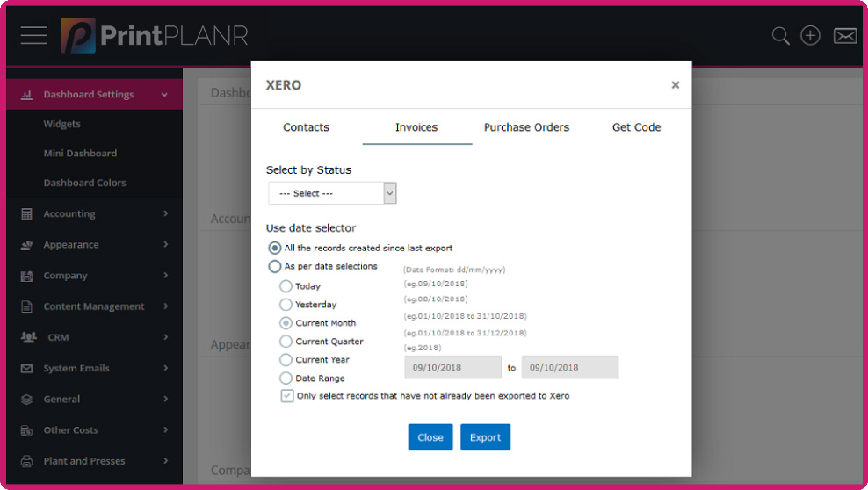This screenshot has height=490, width=868.
Task: Click the Dashboard Settings chart icon
Action: [26, 95]
